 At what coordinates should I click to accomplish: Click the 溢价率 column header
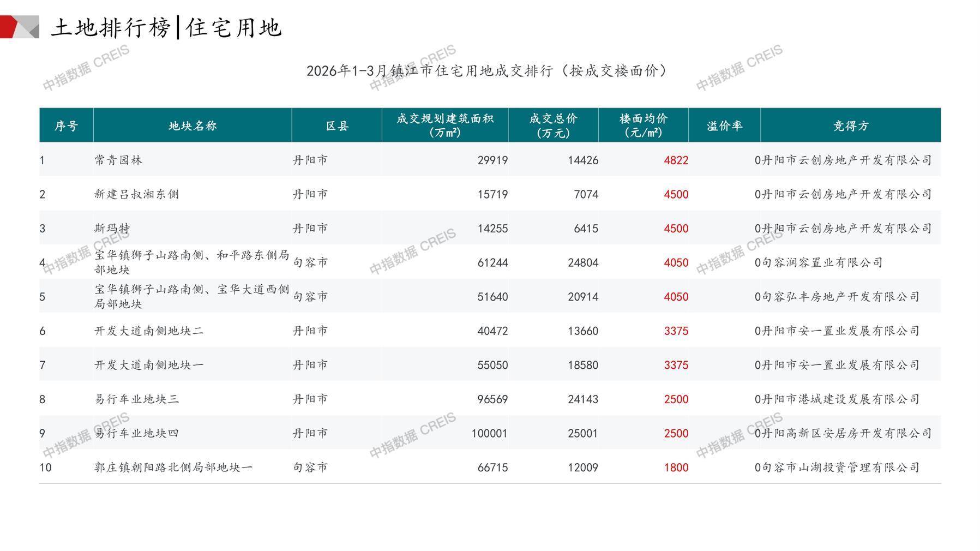coord(724,126)
